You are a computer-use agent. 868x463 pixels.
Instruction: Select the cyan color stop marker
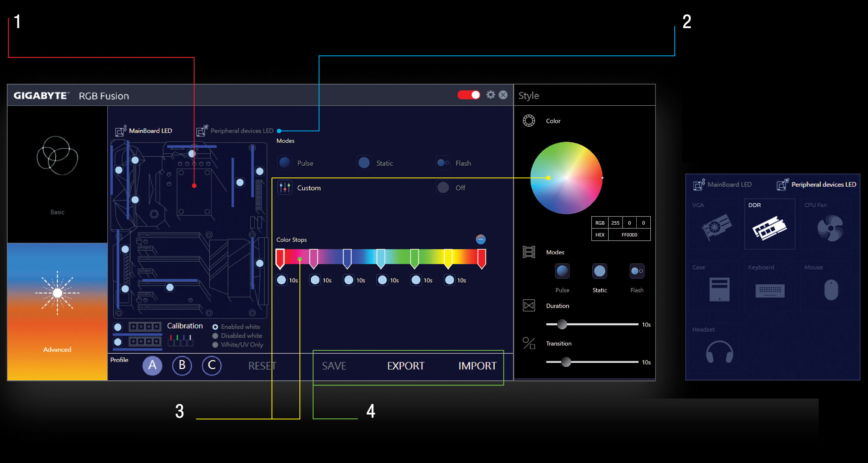(381, 259)
